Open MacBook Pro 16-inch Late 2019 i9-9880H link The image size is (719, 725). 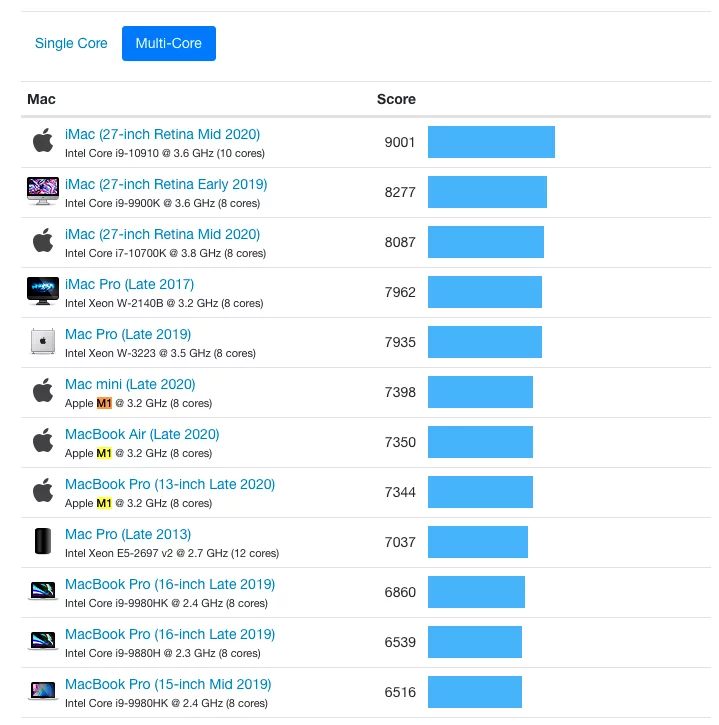(170, 633)
